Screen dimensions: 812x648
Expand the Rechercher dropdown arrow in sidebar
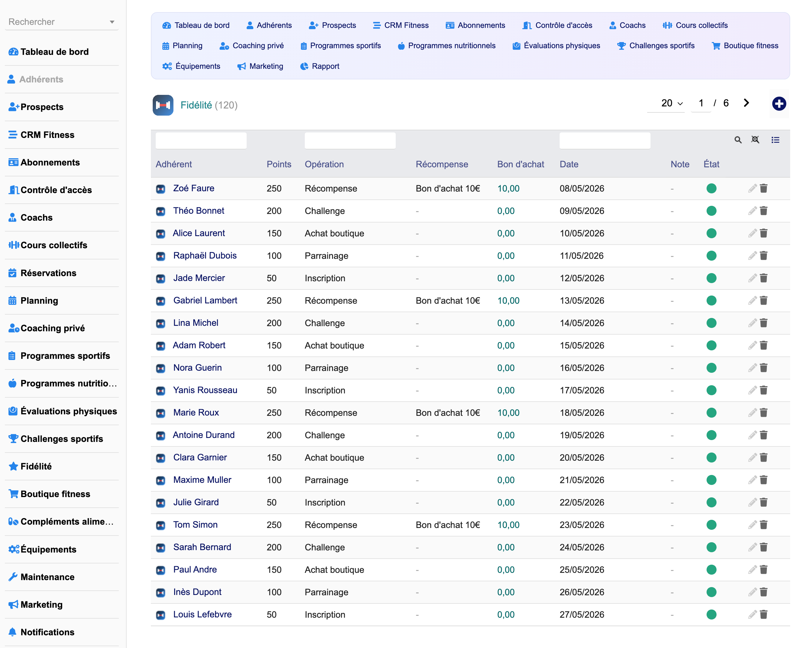(112, 22)
